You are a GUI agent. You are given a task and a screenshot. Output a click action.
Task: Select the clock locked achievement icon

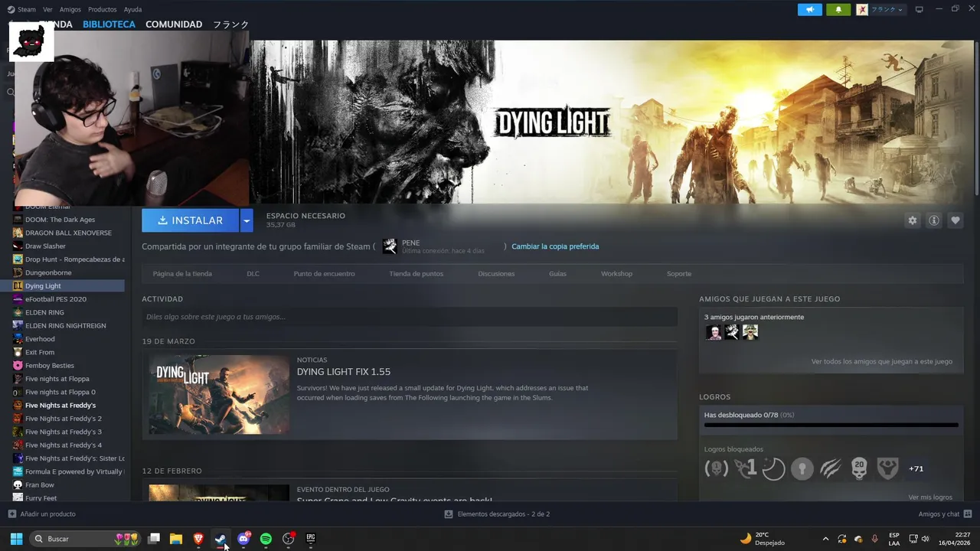773,468
